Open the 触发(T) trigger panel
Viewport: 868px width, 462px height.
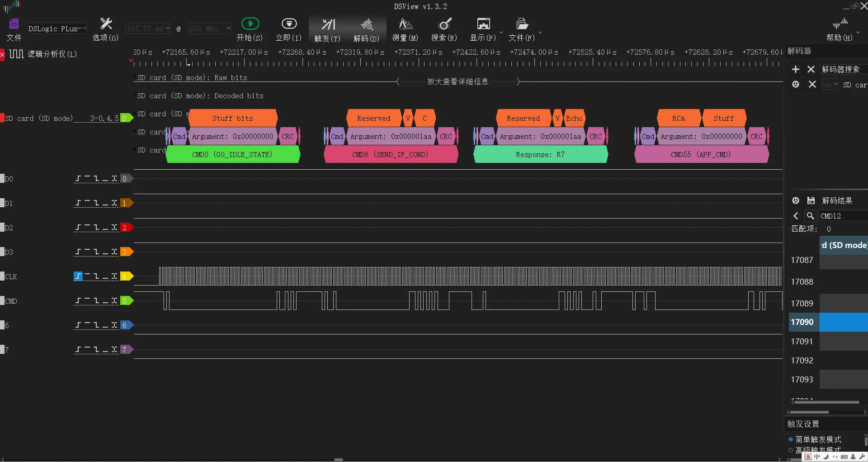(328, 29)
